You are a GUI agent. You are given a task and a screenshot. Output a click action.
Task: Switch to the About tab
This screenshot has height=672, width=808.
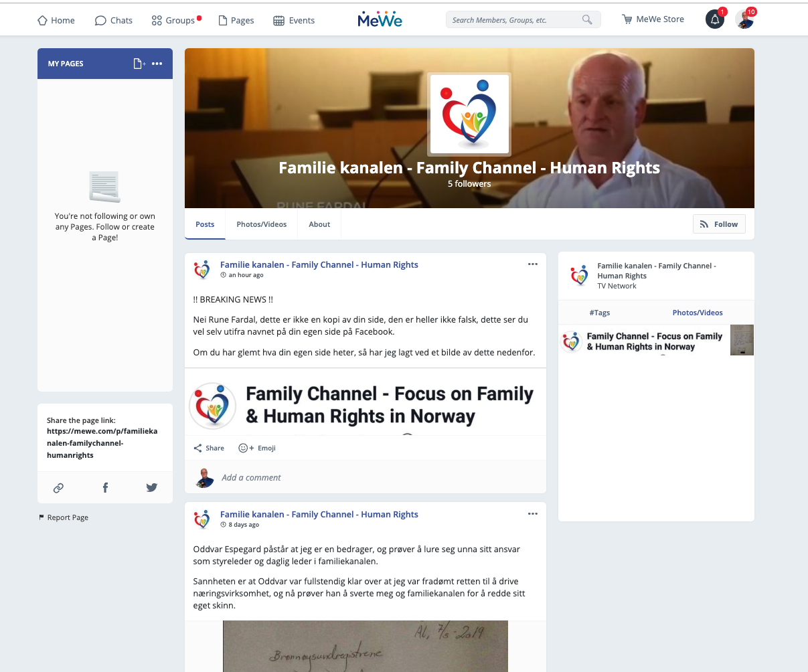click(x=319, y=224)
